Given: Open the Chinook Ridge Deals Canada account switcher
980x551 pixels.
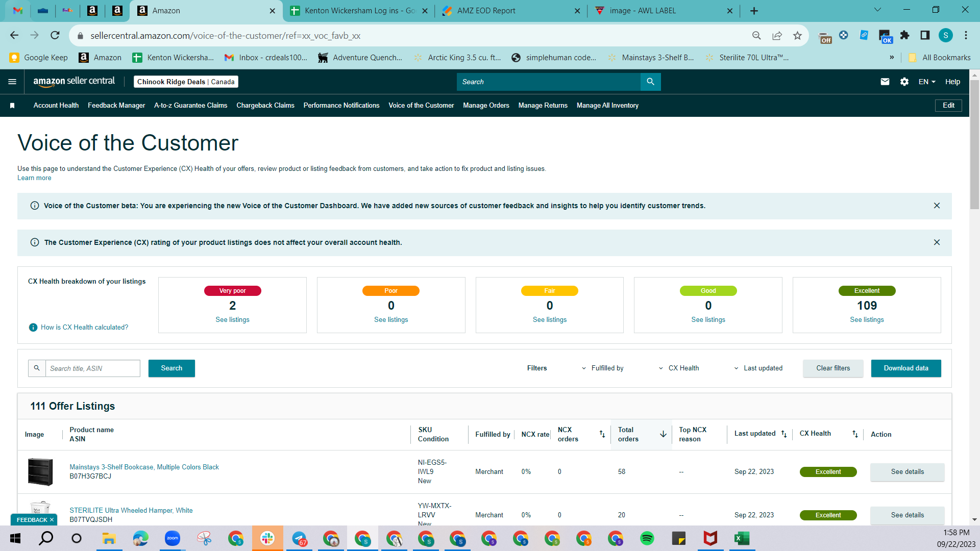Looking at the screenshot, I should (x=186, y=82).
